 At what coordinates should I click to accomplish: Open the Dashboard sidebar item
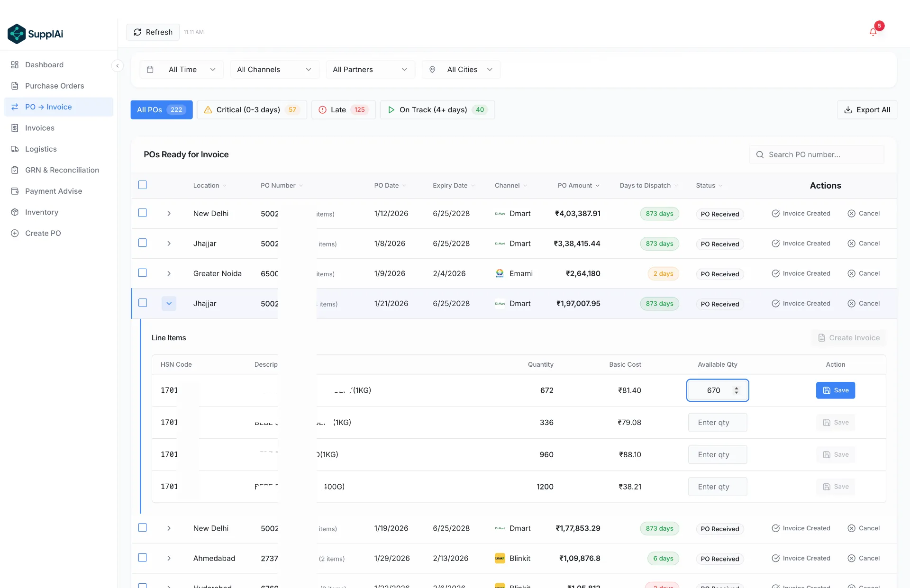(59, 65)
